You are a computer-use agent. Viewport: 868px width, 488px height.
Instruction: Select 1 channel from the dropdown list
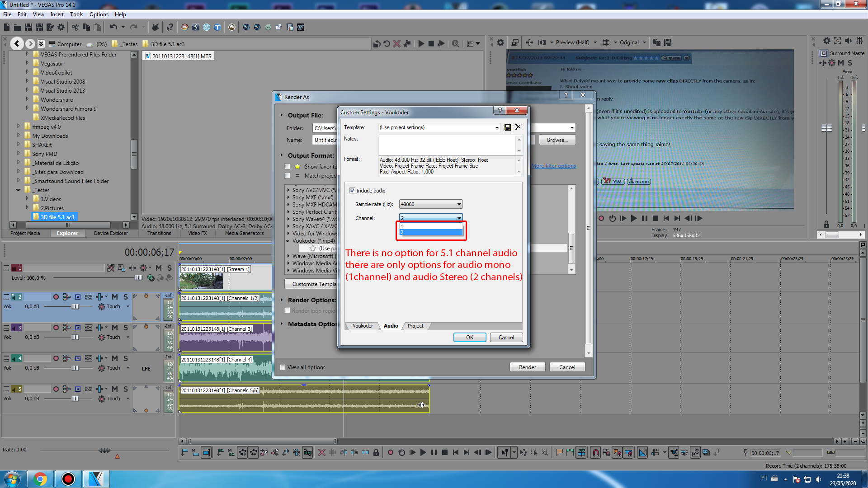[431, 226]
